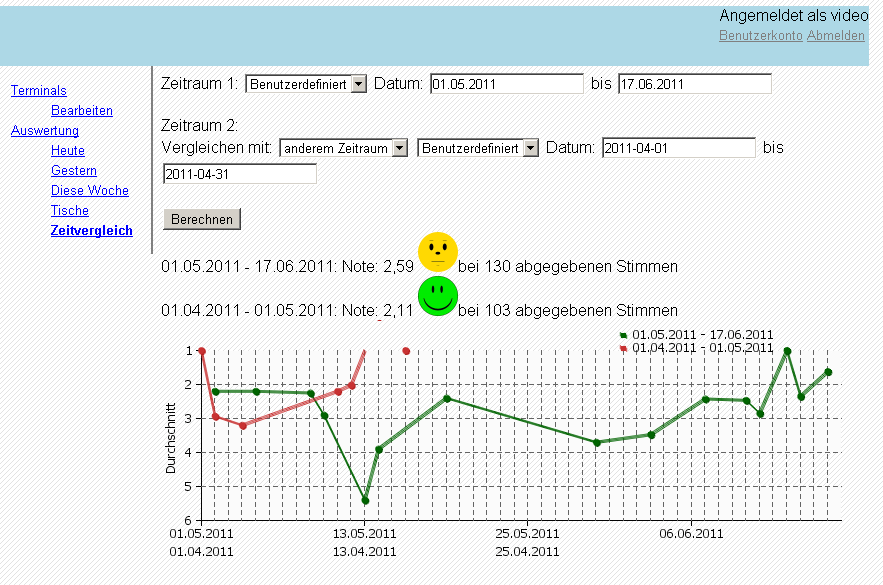Select the Heute evaluation link

point(68,150)
